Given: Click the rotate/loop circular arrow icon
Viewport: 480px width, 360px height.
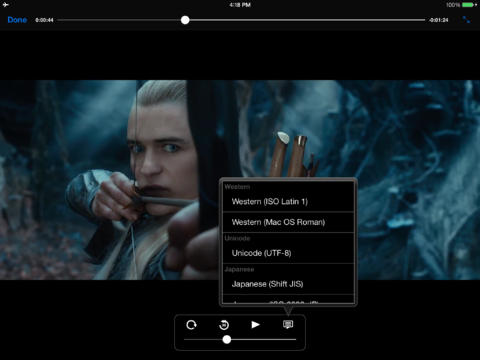Looking at the screenshot, I should click(x=191, y=325).
